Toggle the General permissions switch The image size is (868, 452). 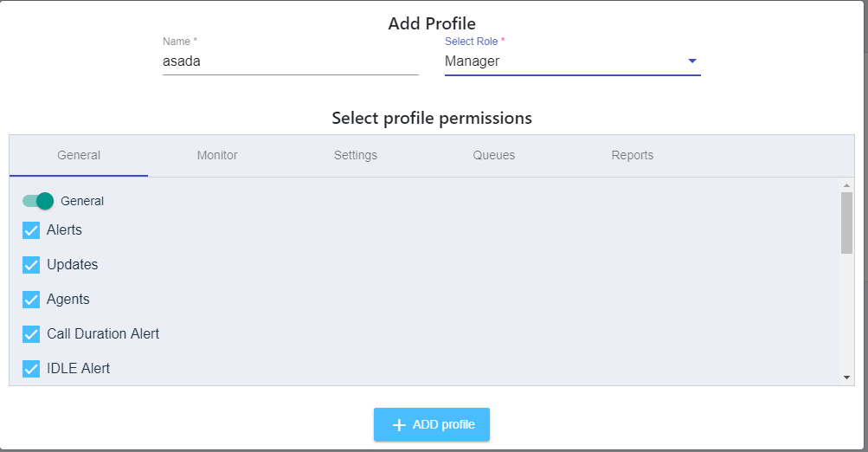(x=38, y=201)
